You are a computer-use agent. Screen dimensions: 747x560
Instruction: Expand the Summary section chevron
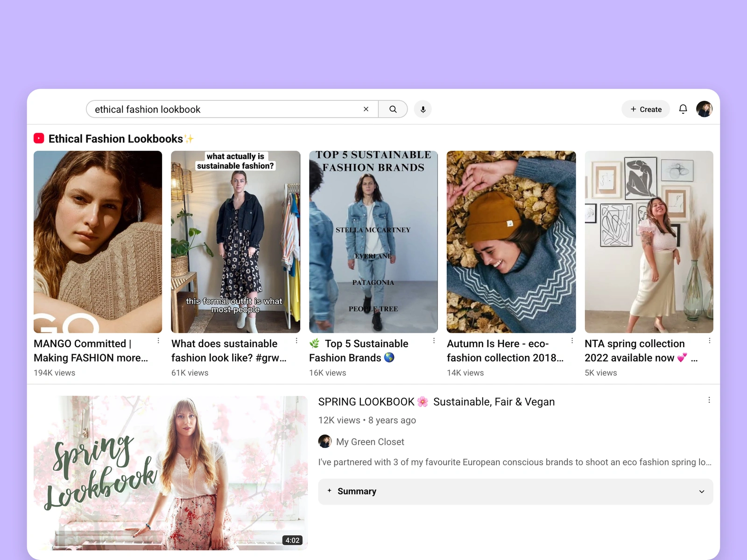click(702, 491)
